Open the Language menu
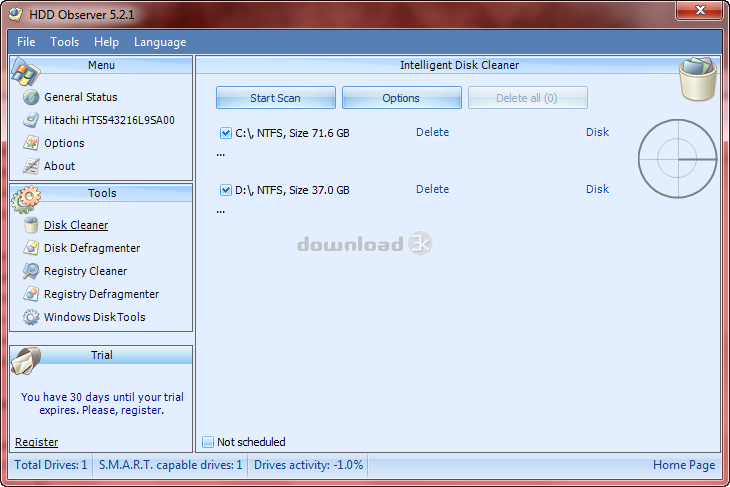Viewport: 730px width, 487px height. click(x=160, y=42)
